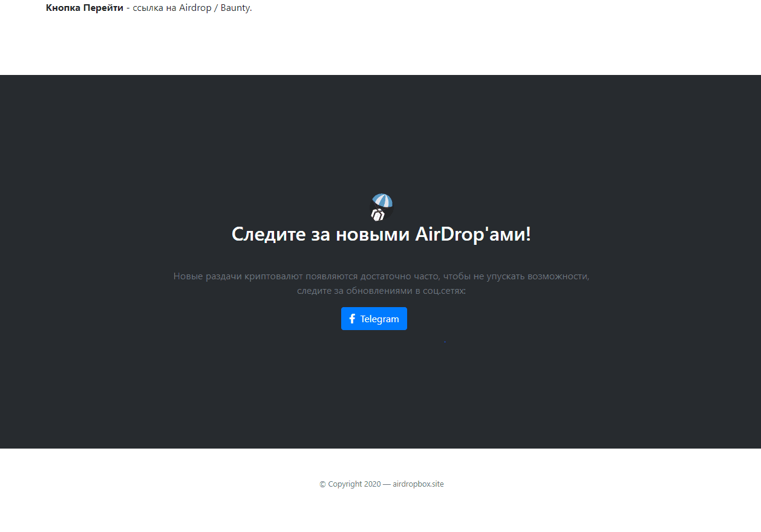This screenshot has height=532, width=761.
Task: Click the text "чтобы не упускать возможности"
Action: [x=516, y=276]
